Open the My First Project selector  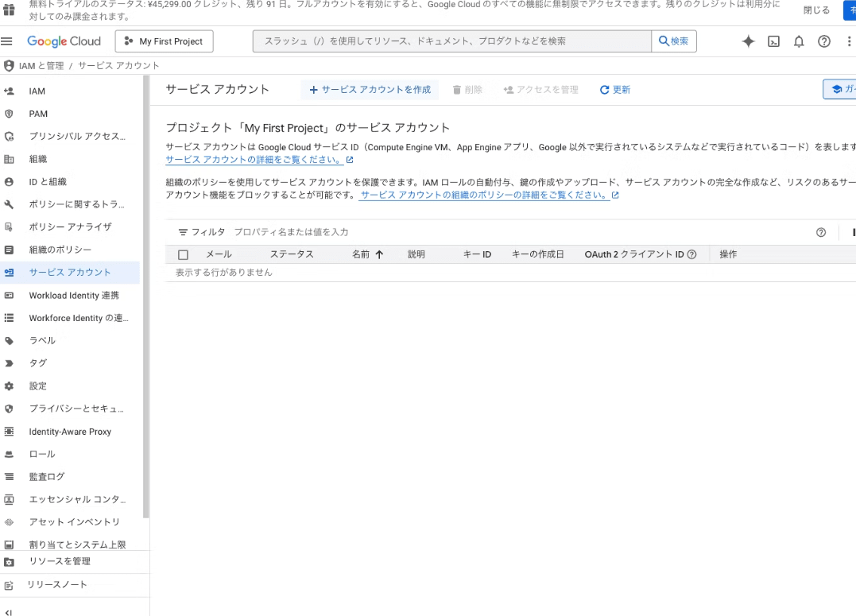point(165,41)
